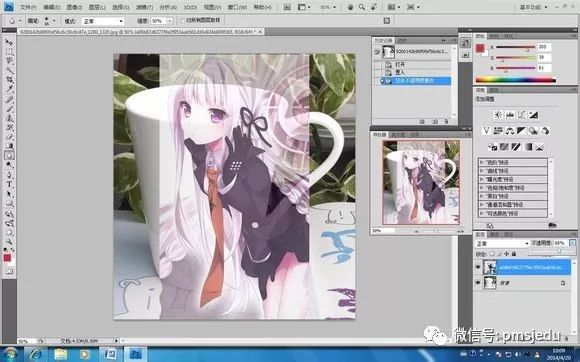The width and height of the screenshot is (580, 362).
Task: Select the Brush tool
Action: point(9,109)
